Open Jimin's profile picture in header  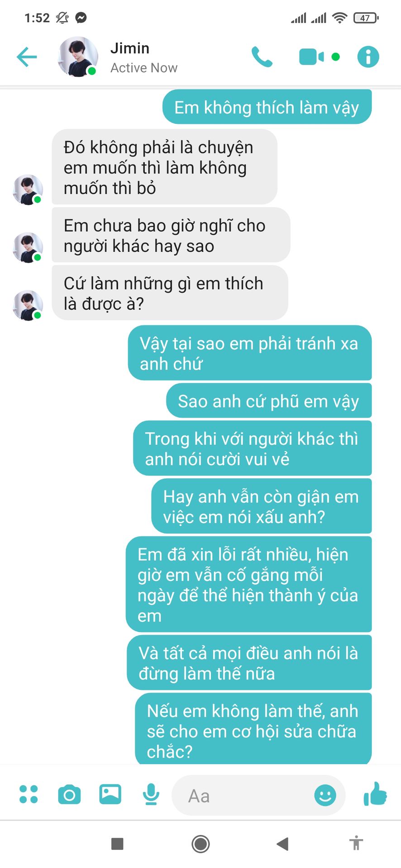[x=78, y=57]
